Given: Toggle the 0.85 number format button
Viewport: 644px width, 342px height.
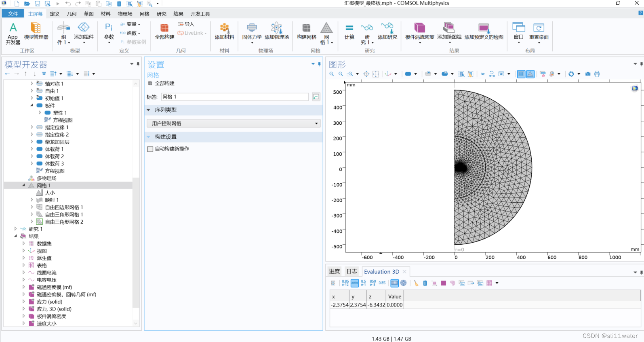Looking at the screenshot, I should click(x=382, y=283).
